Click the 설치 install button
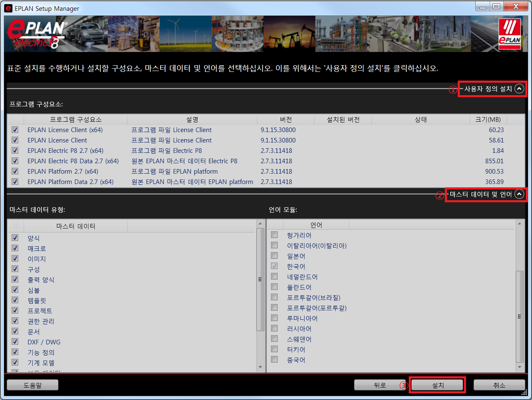Image resolution: width=532 pixels, height=400 pixels. pos(437,385)
